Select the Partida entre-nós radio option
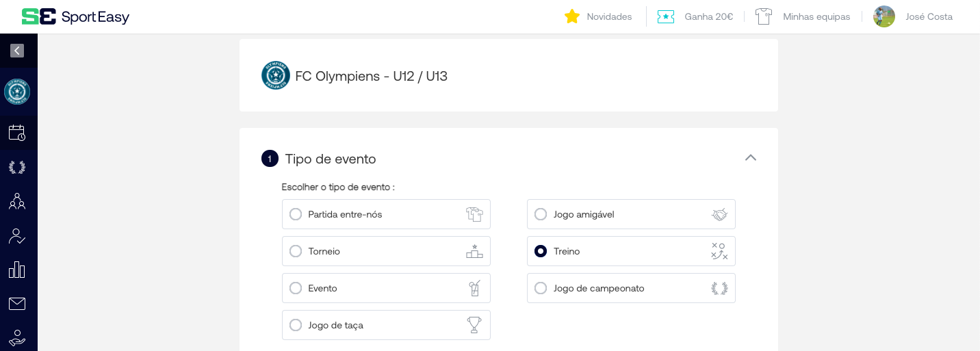The height and width of the screenshot is (351, 980). pyautogui.click(x=296, y=214)
